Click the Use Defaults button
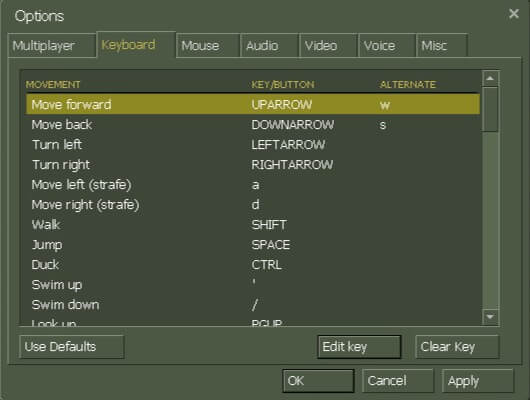 click(x=72, y=347)
